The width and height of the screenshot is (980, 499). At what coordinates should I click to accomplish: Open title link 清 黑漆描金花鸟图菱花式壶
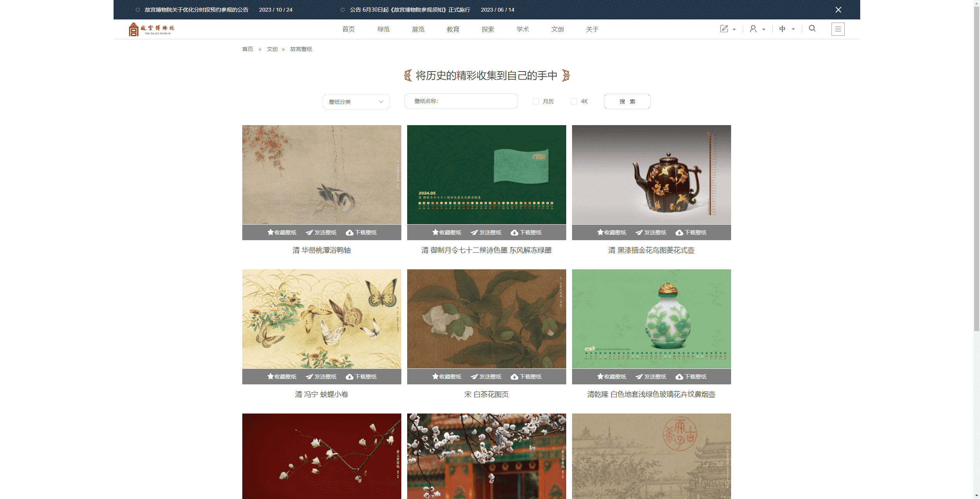(x=651, y=250)
